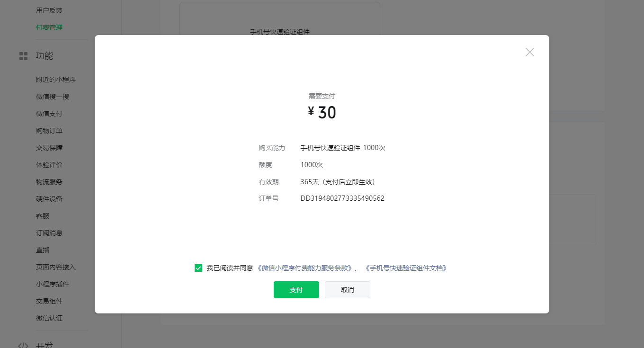
Task: Open 付费管理 in the sidebar
Action: [49, 27]
